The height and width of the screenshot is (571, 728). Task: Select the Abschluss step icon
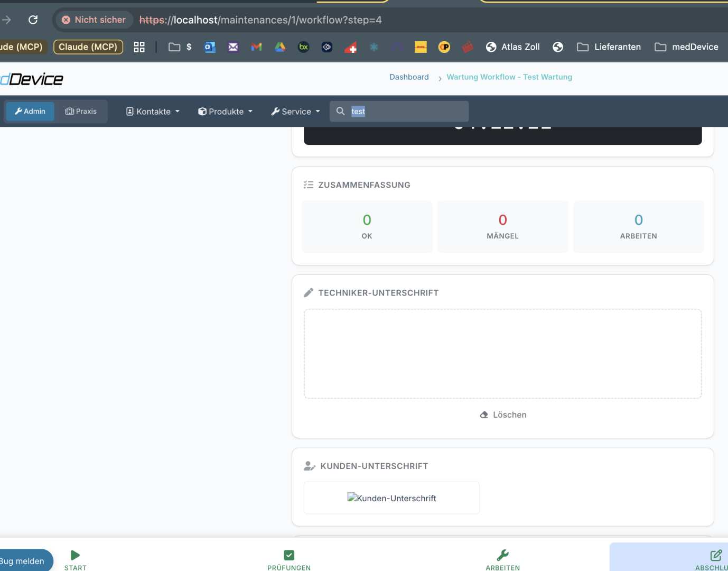click(716, 555)
